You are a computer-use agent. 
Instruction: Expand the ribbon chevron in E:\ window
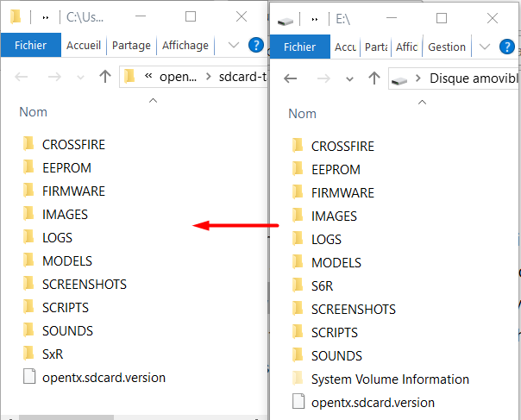pos(487,47)
